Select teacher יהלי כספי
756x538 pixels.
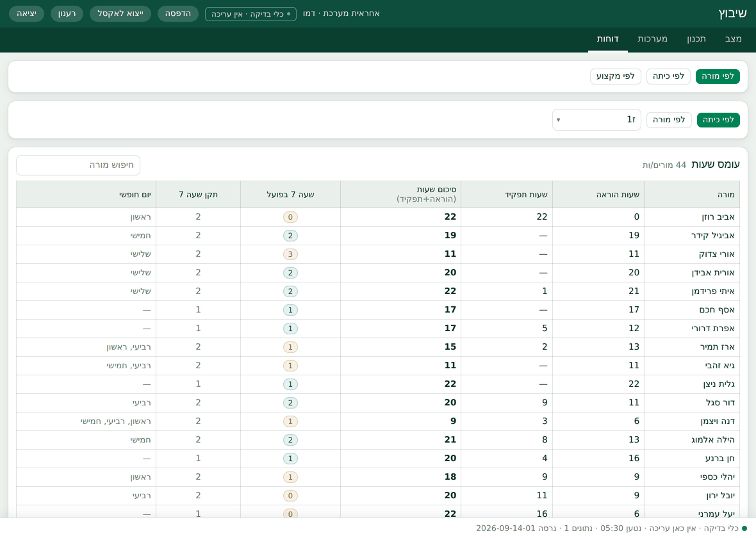(718, 477)
